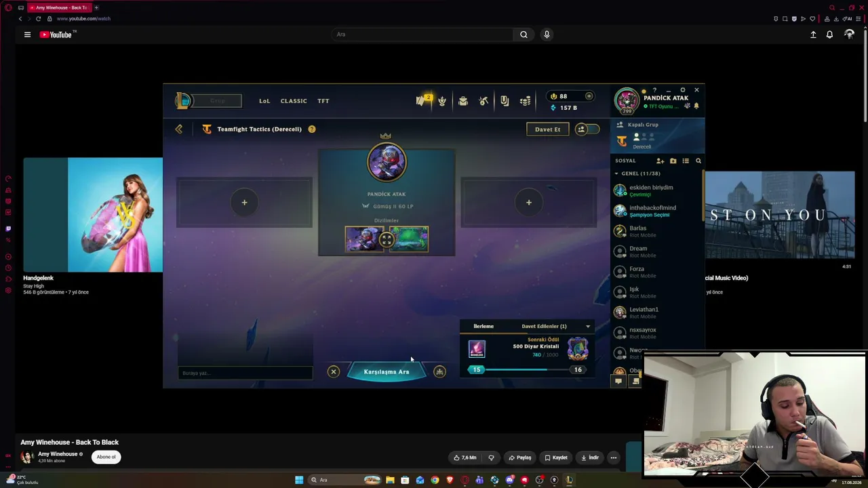Image resolution: width=868 pixels, height=488 pixels.
Task: Switch to the TFT tab
Action: [323, 101]
